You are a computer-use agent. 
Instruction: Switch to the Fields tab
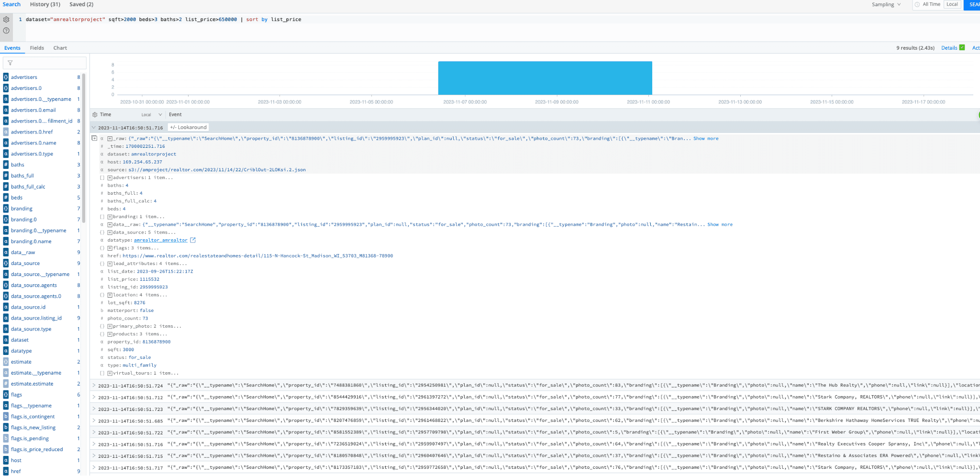[x=37, y=48]
